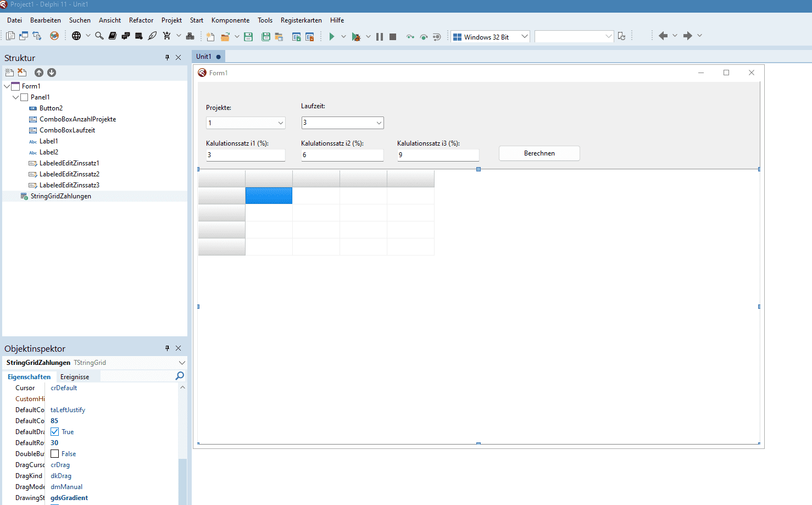Click the single-floppy Save icon
The width and height of the screenshot is (812, 505).
pos(248,37)
